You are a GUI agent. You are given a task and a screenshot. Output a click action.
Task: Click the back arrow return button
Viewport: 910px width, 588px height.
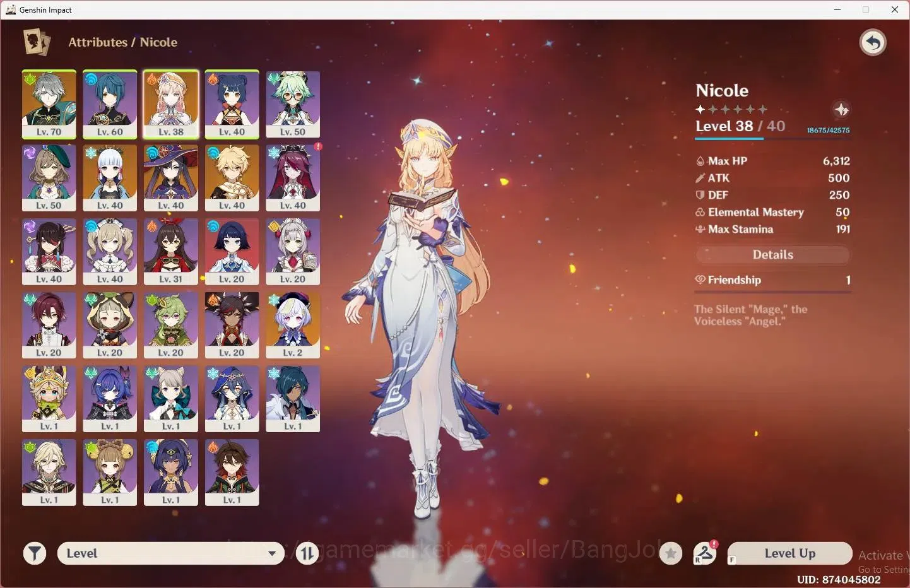click(x=873, y=43)
